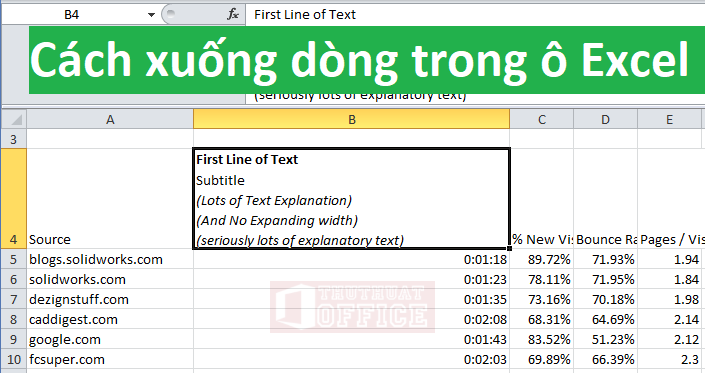The height and width of the screenshot is (373, 705).
Task: Select row 4 header
Action: tap(14, 199)
